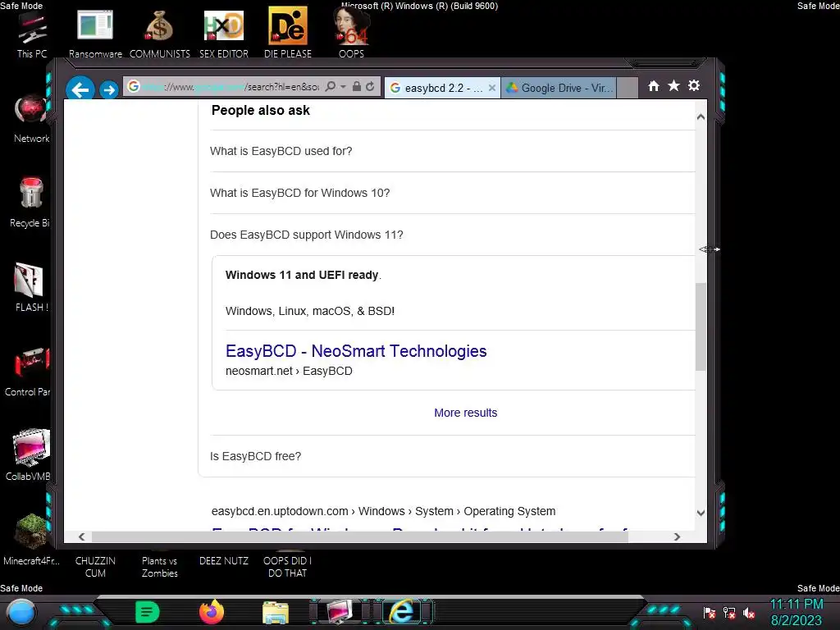Click the vertical scrollbar thumb
This screenshot has height=630, width=840.
[x=701, y=326]
